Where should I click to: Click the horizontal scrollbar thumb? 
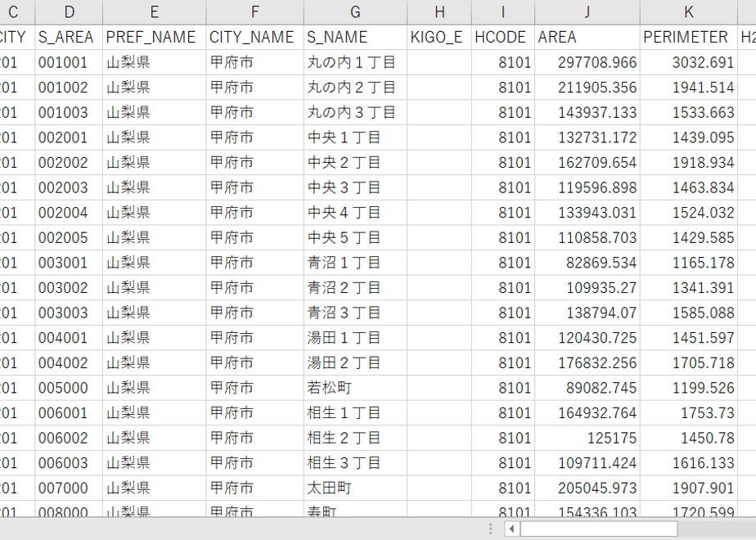pos(599,529)
